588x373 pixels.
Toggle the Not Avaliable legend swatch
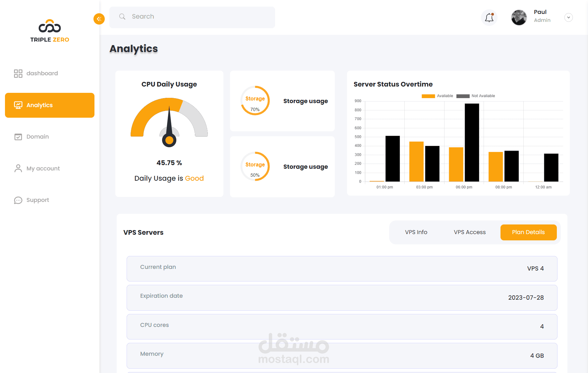pyautogui.click(x=463, y=96)
